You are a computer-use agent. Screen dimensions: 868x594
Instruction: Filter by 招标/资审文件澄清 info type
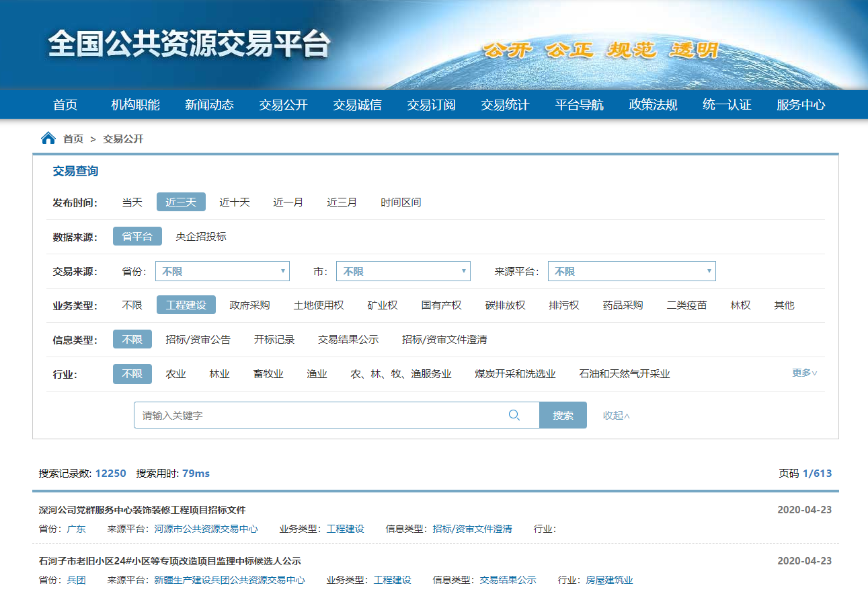point(444,340)
